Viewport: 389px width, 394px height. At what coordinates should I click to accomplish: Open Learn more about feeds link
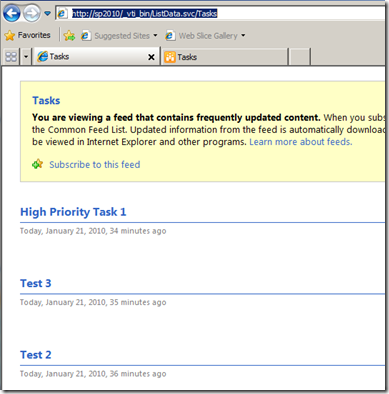pyautogui.click(x=301, y=142)
